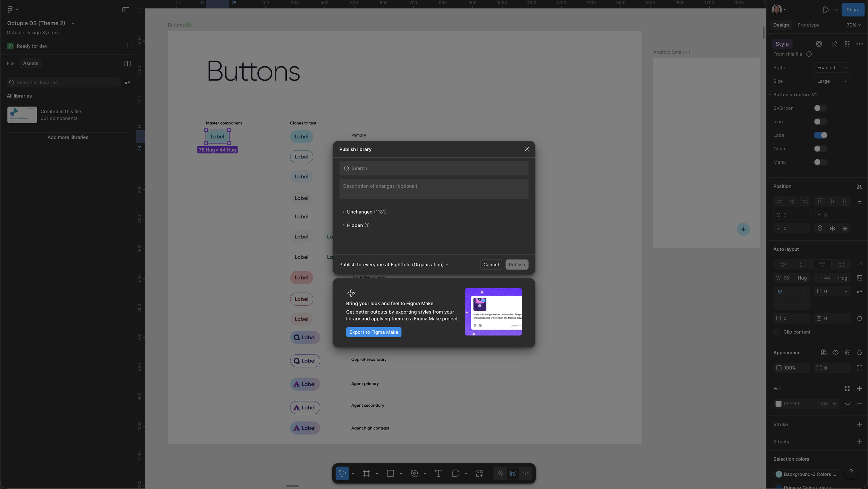Viewport: 868px width, 489px height.
Task: Toggle the sidebar minimize icon
Action: tap(126, 10)
